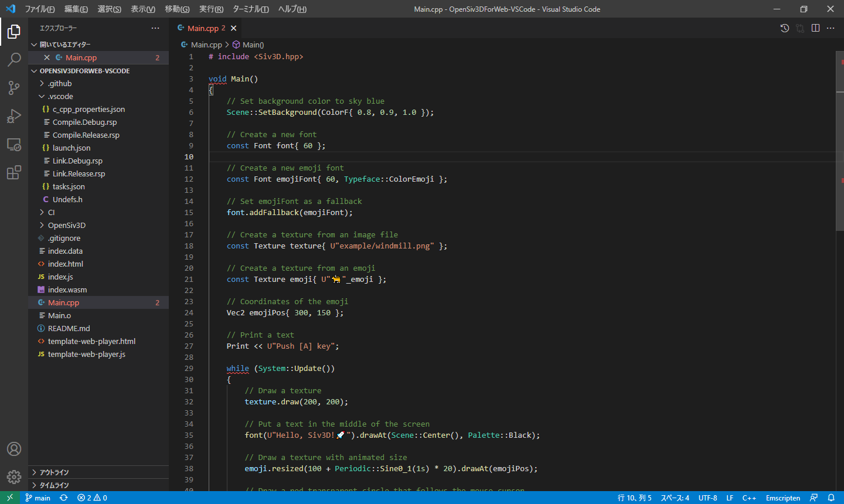Viewport: 844px width, 504px height.
Task: Expand the アウトライン section
Action: click(x=98, y=472)
